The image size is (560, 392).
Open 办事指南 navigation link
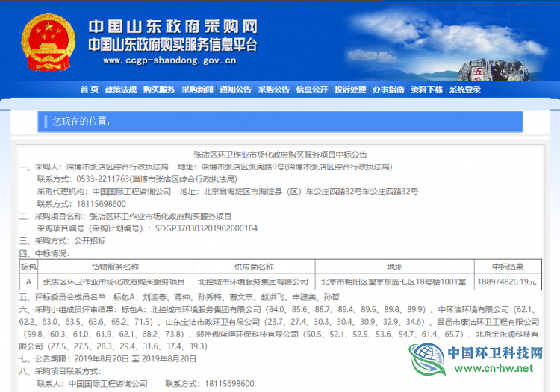coord(388,90)
